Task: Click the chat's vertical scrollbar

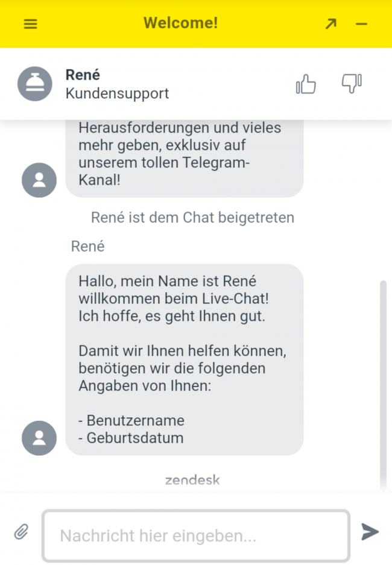Action: [382, 386]
